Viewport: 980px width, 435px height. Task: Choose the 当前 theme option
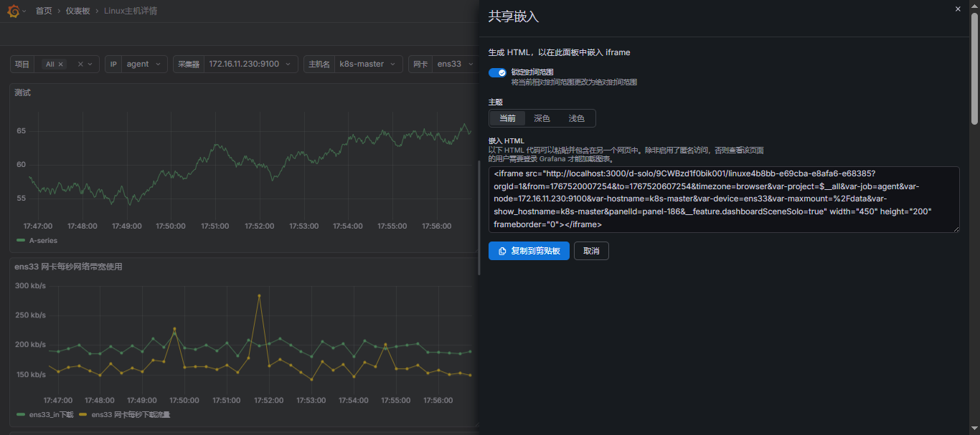tap(507, 118)
